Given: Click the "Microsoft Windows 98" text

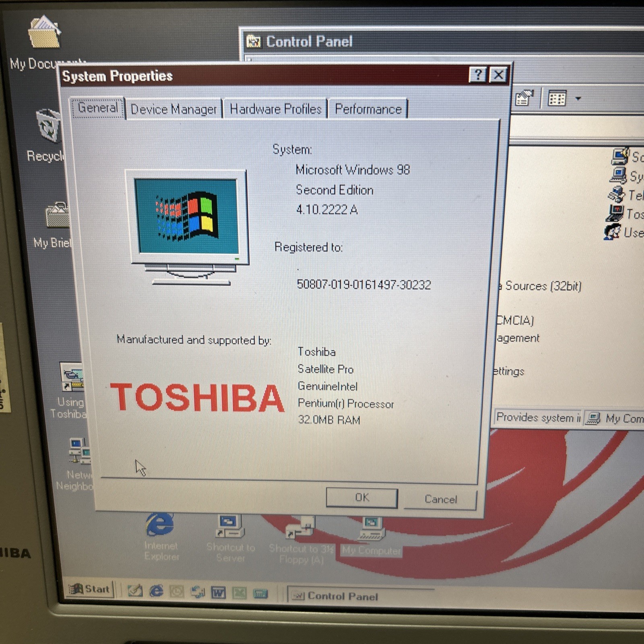Looking at the screenshot, I should coord(353,170).
